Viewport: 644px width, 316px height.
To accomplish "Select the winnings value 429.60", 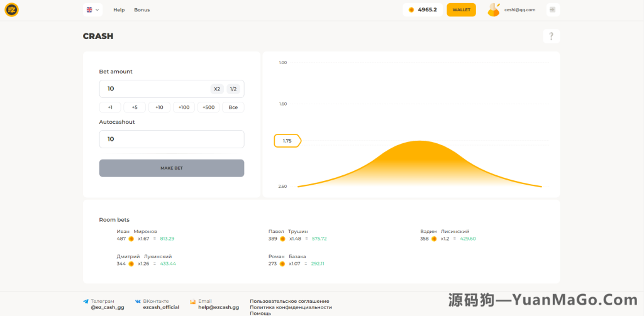I will coord(468,239).
